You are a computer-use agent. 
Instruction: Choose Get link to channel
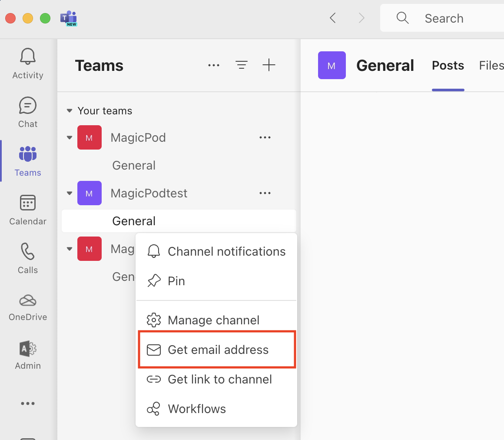[216, 380]
